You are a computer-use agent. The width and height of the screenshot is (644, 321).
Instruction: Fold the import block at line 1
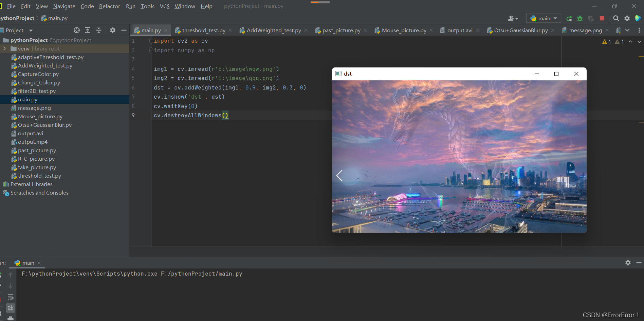(151, 41)
